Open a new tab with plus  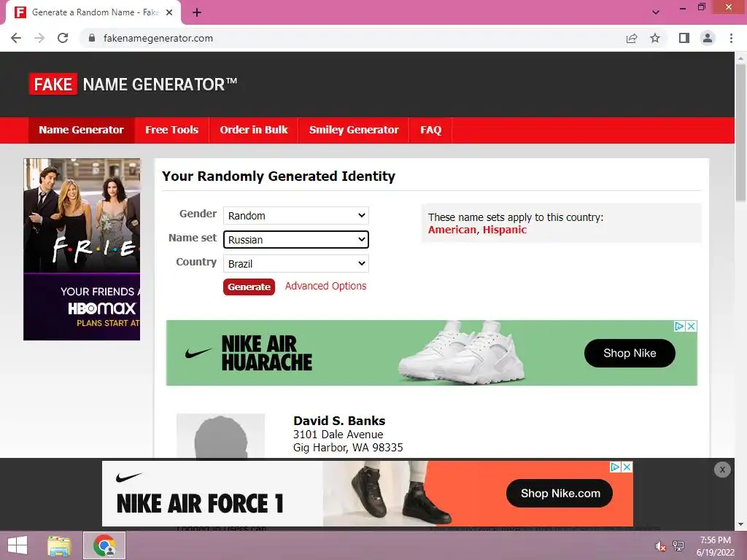pos(197,13)
